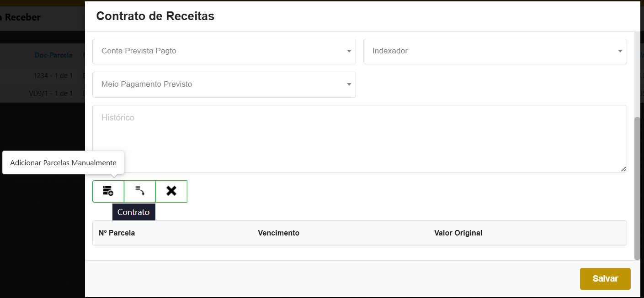The image size is (644, 298).
Task: Click the Valor Original column header
Action: 458,233
